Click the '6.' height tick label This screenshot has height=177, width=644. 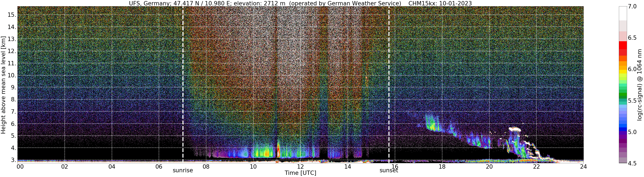pyautogui.click(x=13, y=124)
